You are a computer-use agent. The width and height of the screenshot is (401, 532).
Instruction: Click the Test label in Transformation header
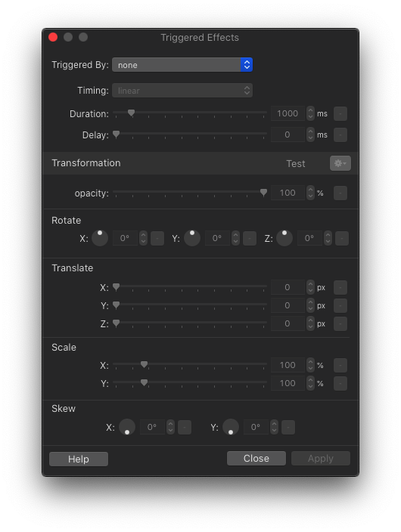click(x=296, y=163)
